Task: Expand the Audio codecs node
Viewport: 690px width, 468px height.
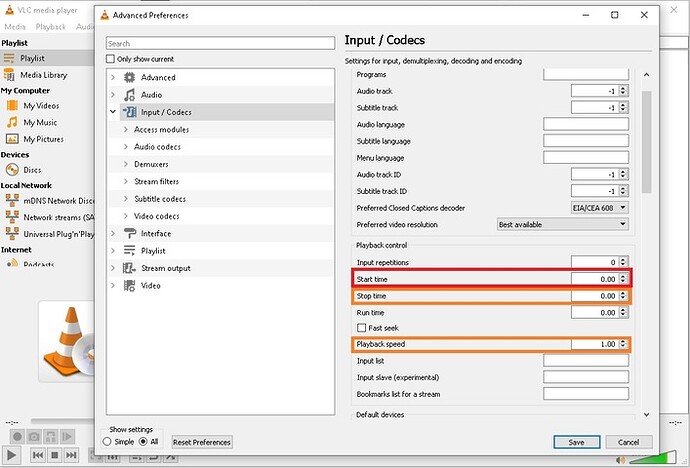Action: pos(126,146)
